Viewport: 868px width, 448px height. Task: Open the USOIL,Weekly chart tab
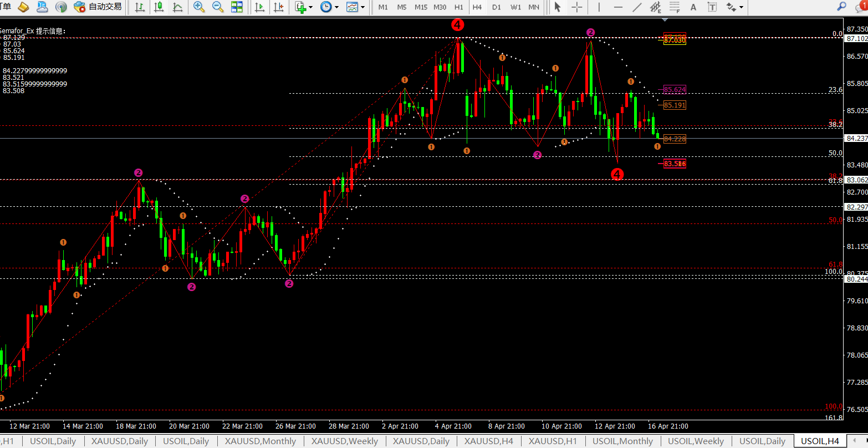click(696, 441)
